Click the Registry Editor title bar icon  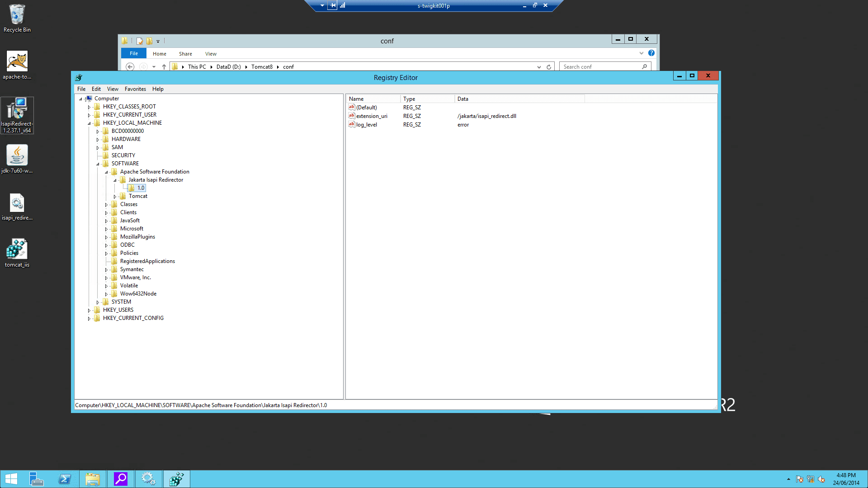(79, 77)
